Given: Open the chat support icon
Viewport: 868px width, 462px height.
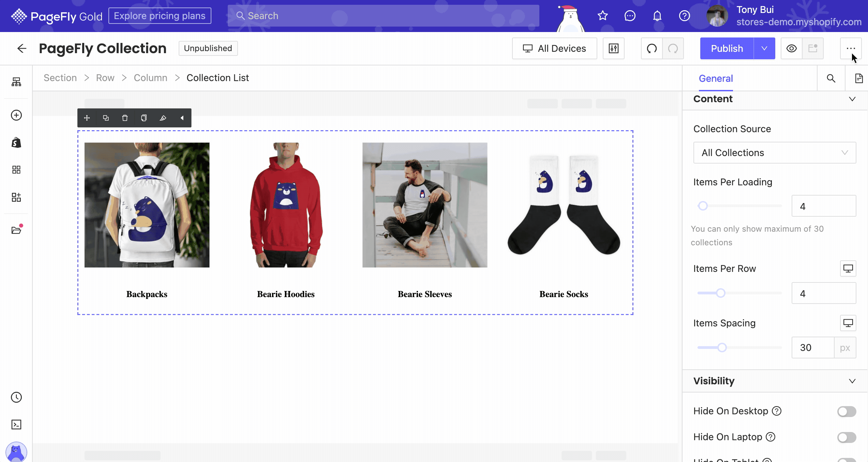Looking at the screenshot, I should 630,16.
